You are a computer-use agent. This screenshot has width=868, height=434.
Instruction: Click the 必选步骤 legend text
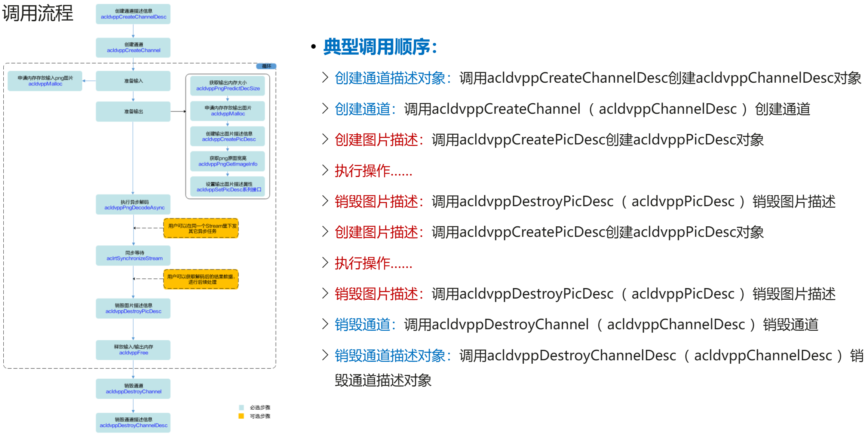260,407
